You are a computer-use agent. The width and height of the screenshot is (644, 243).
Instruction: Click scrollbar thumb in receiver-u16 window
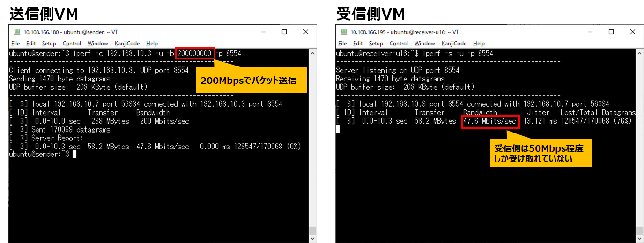click(x=639, y=230)
